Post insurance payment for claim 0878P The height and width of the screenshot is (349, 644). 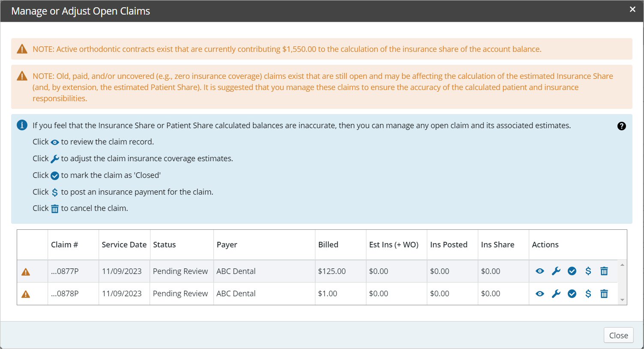pos(588,294)
